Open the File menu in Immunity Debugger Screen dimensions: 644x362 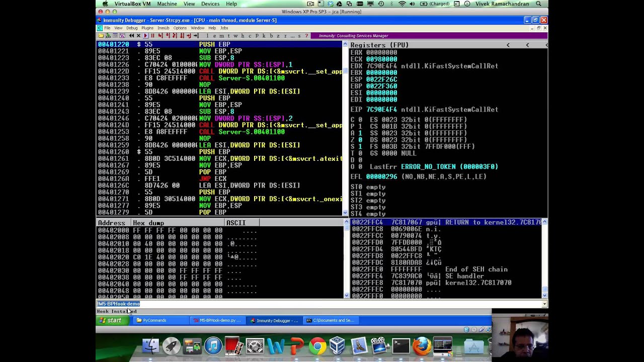107,28
